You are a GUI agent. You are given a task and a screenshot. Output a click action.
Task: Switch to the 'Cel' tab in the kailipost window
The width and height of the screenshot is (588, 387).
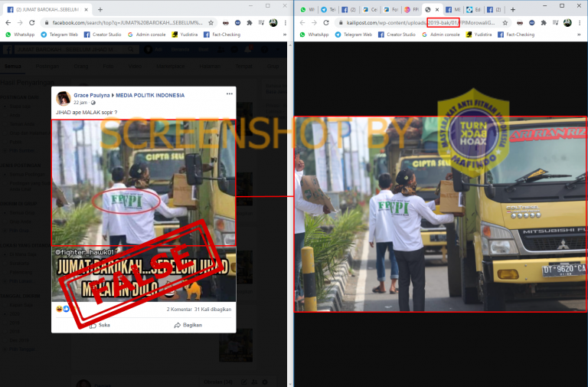(370, 10)
